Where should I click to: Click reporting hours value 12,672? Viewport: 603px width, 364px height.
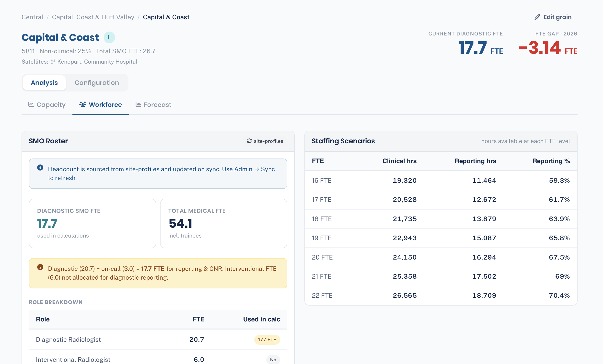484,200
